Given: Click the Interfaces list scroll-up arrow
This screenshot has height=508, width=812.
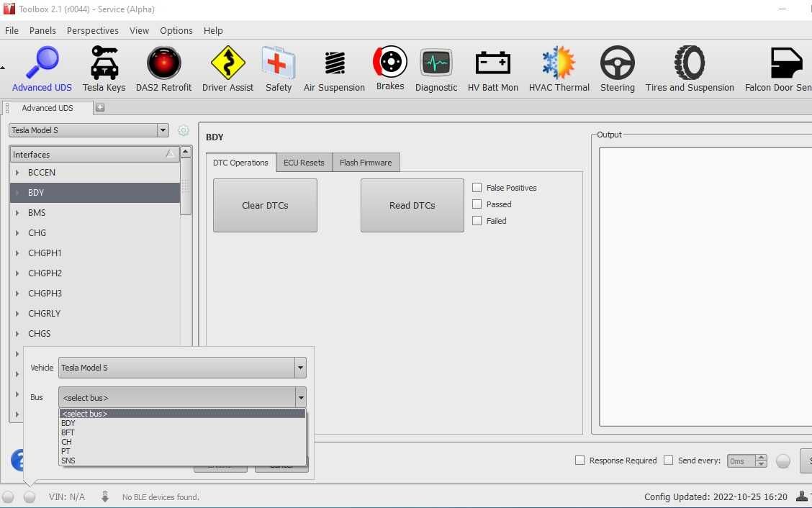Looking at the screenshot, I should tap(186, 153).
